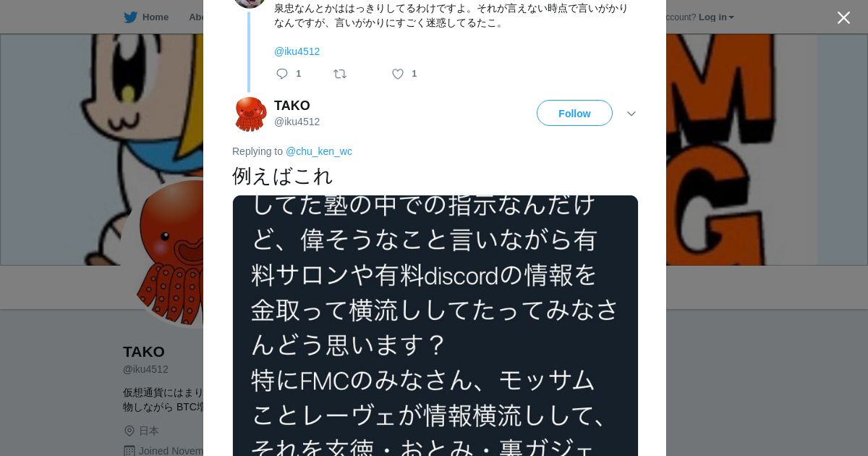
Task: Open the attached screenshot image in tweet
Action: pos(435,326)
